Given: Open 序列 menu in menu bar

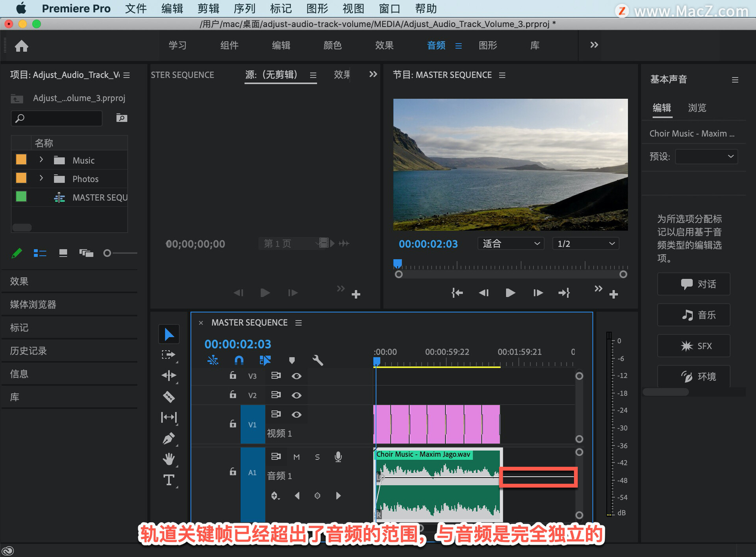Looking at the screenshot, I should tap(245, 9).
